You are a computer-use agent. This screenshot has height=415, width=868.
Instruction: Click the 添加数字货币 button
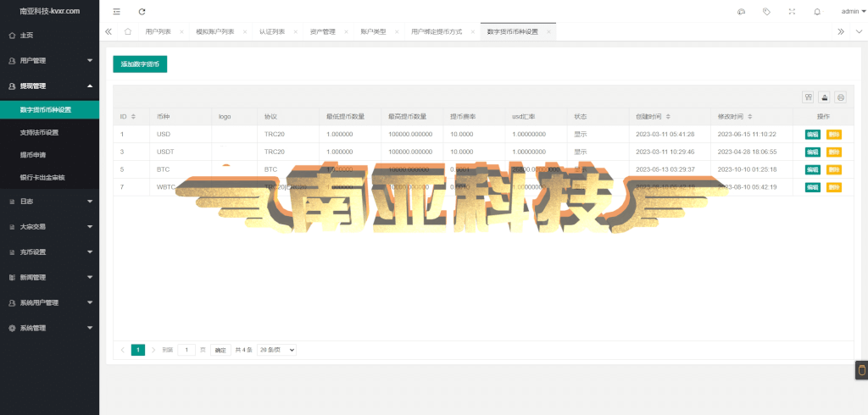pos(140,64)
